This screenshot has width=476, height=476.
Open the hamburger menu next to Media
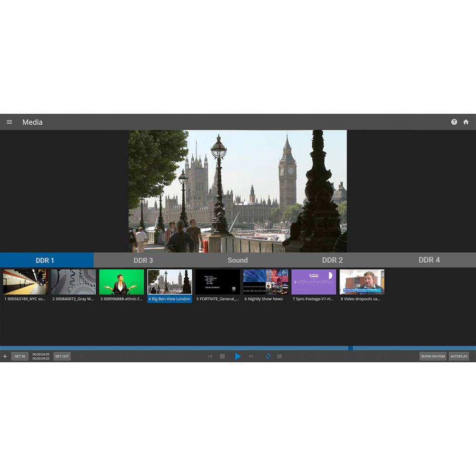tap(9, 122)
